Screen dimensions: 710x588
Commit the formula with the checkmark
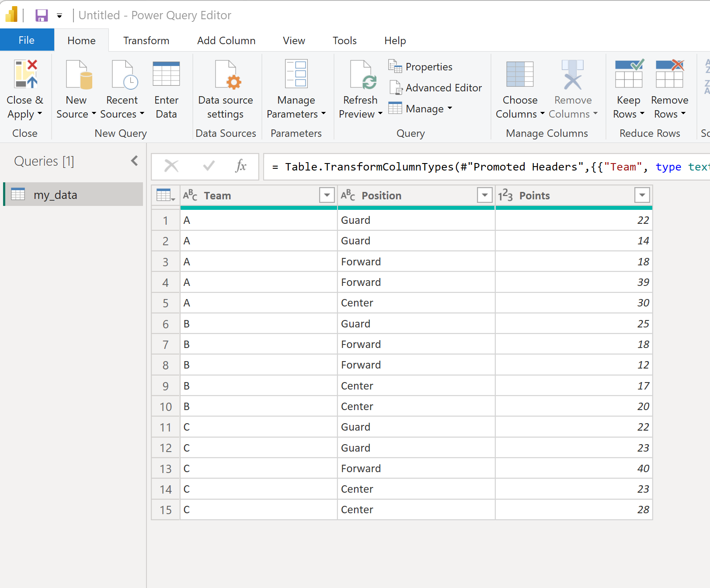(209, 166)
